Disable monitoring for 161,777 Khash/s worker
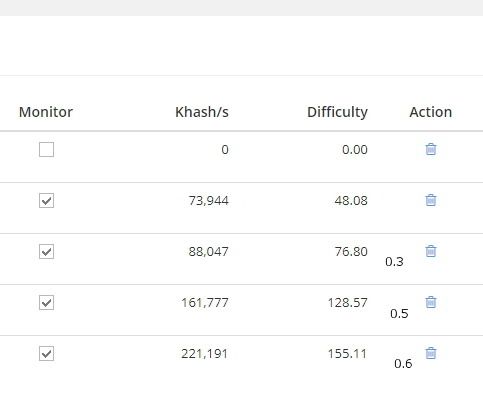Viewport: 483px width, 403px height. pyautogui.click(x=46, y=302)
